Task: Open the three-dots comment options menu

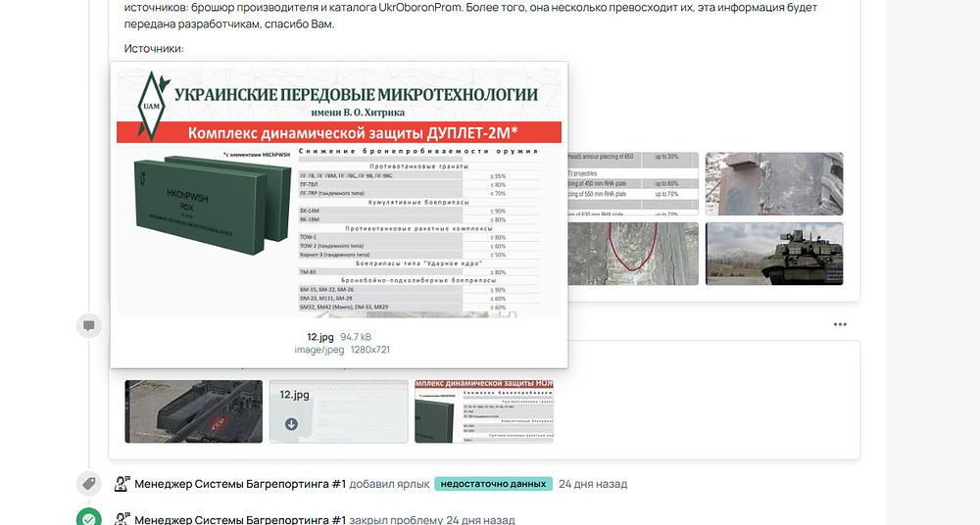Action: 840,324
